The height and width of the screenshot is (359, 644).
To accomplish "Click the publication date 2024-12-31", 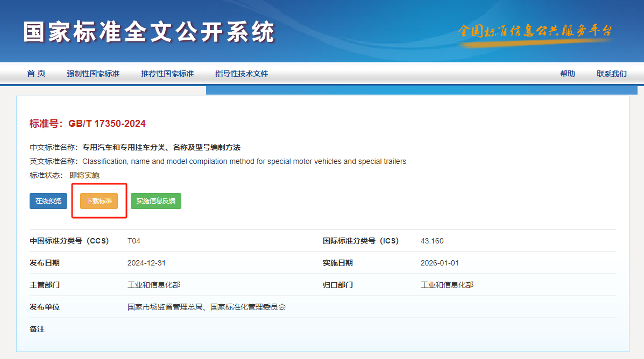I will tap(146, 263).
